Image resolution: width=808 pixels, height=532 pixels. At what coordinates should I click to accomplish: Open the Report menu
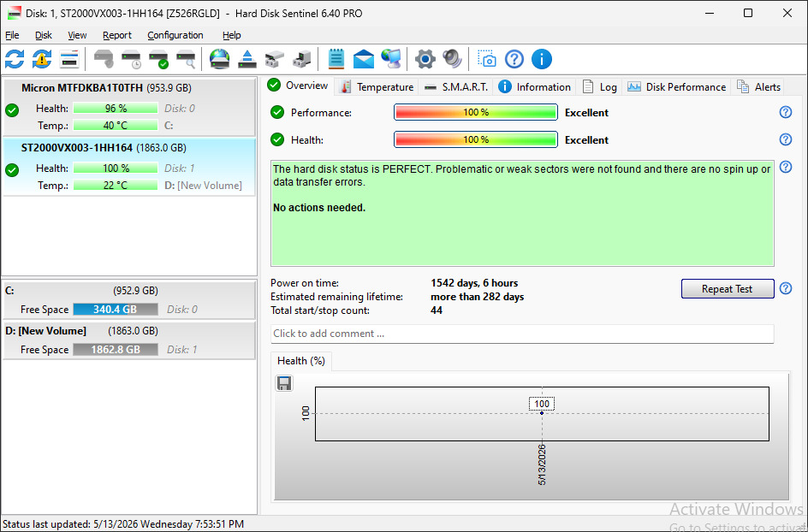(117, 35)
